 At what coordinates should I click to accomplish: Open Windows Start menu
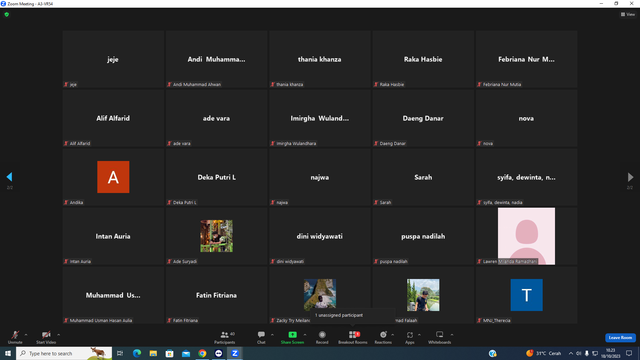click(x=8, y=353)
